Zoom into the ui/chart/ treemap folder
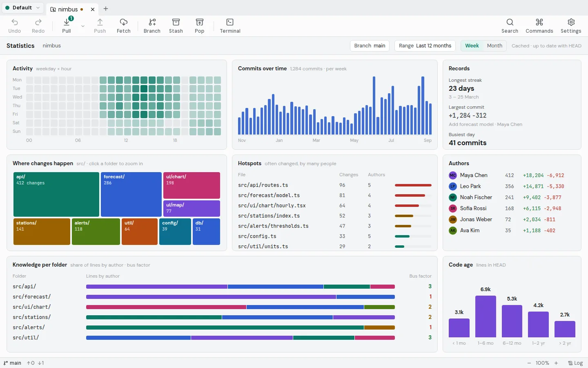The width and height of the screenshot is (588, 368). pos(192,185)
